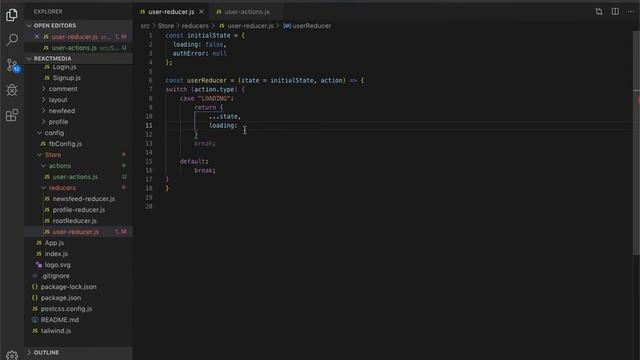Collapse the actions folder
640x360 pixels.
[x=60, y=166]
